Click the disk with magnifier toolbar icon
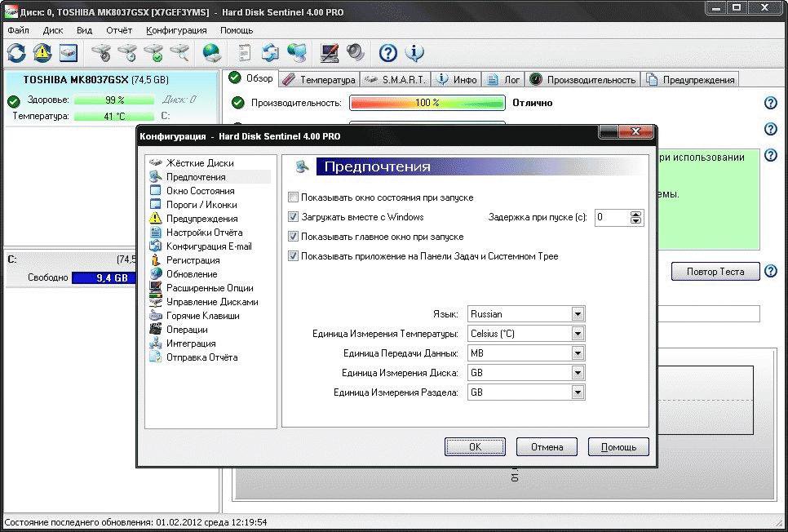Screen dimensions: 788x532 point(179,53)
